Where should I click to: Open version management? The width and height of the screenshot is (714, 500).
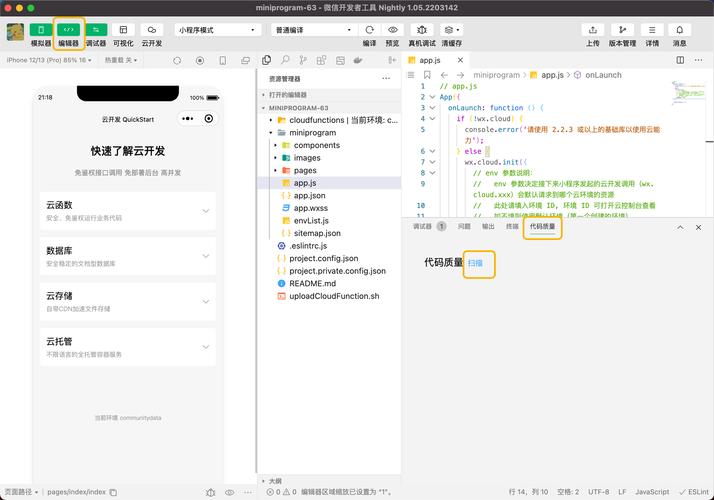(x=622, y=30)
